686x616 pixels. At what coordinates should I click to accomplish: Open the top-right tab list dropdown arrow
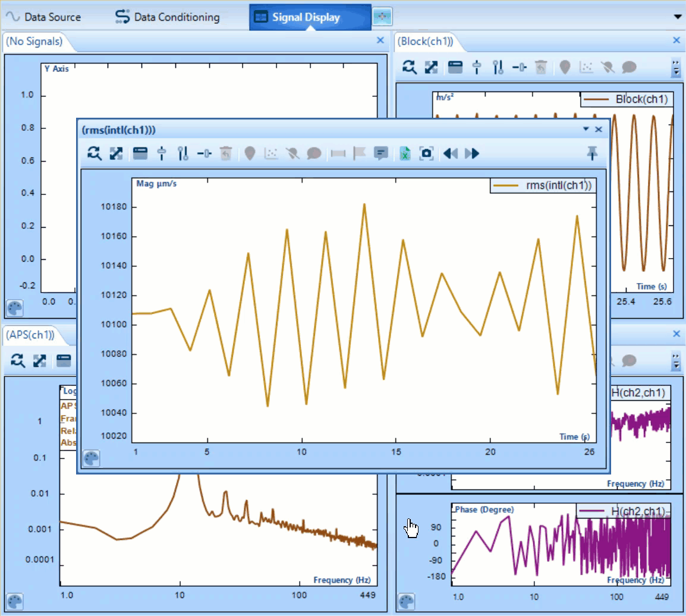[678, 17]
